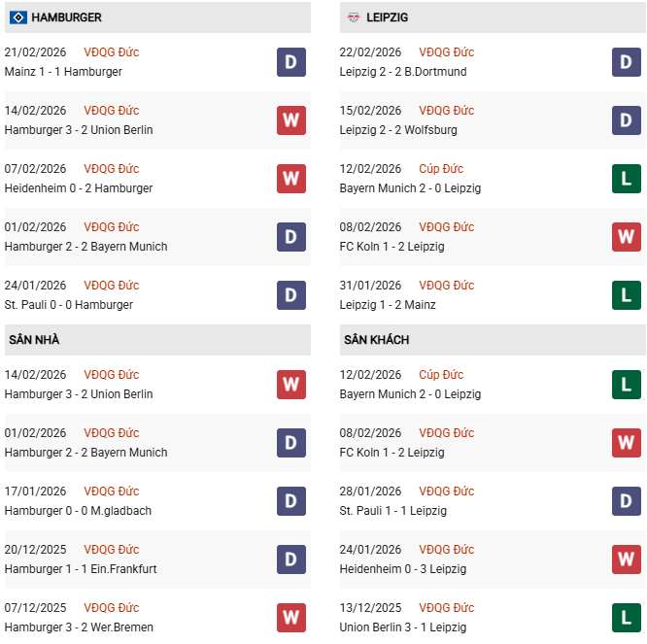Click the L badge for Union Berlin 3 - 1 Leipzig

tap(627, 618)
